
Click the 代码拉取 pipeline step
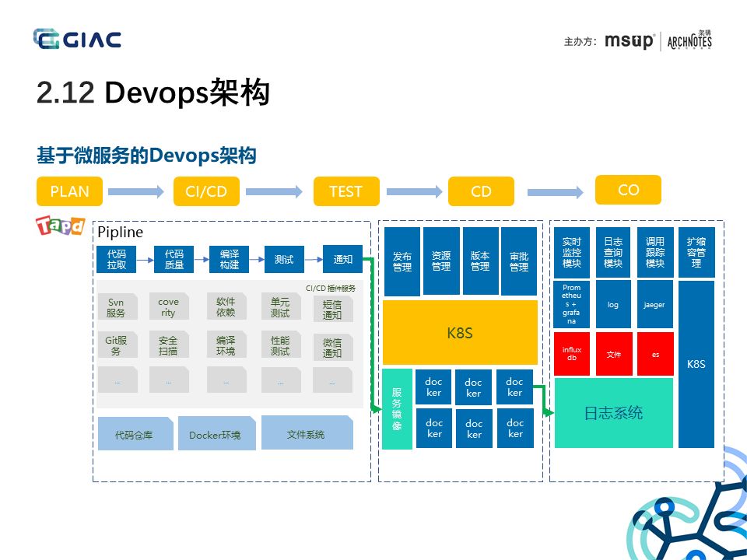click(116, 260)
